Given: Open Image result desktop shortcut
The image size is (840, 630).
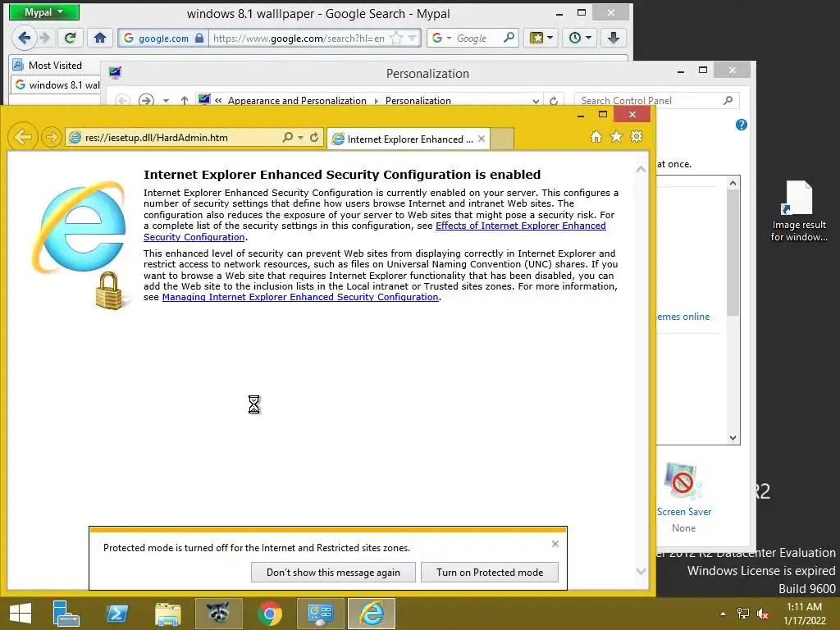Looking at the screenshot, I should (x=799, y=211).
